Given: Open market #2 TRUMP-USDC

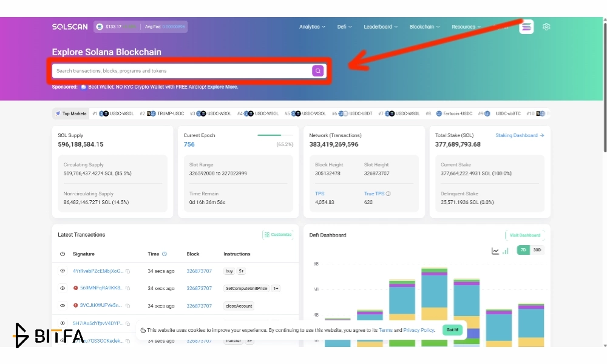Looking at the screenshot, I should tap(162, 113).
